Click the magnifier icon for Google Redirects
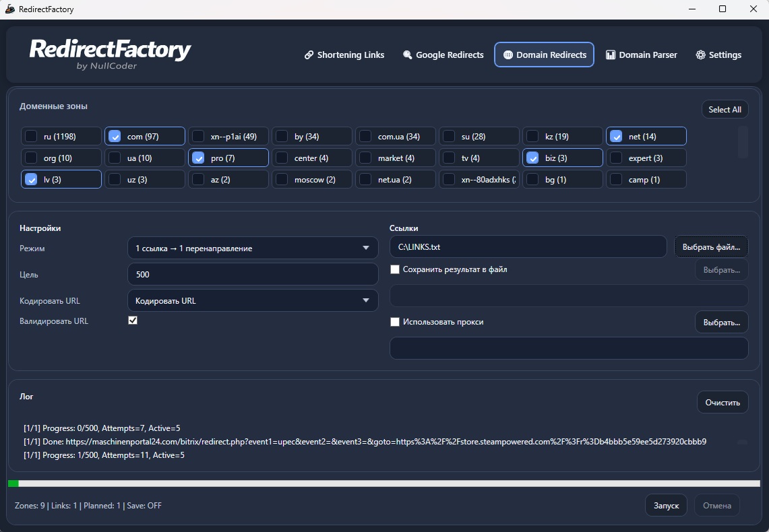Image resolution: width=769 pixels, height=532 pixels. (407, 55)
